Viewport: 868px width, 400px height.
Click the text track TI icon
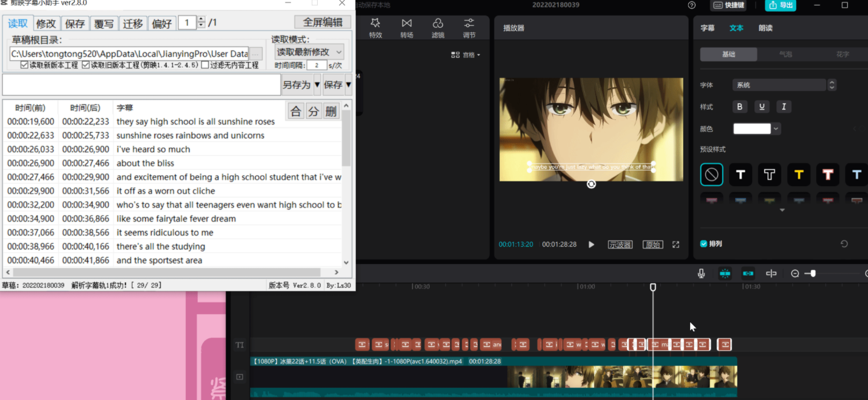click(x=240, y=345)
